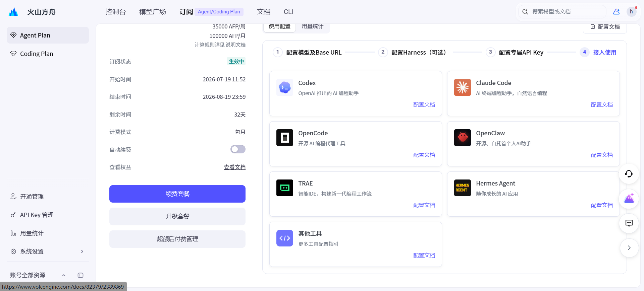Open the user avatar h menu
Image resolution: width=644 pixels, height=291 pixels.
pos(632,12)
